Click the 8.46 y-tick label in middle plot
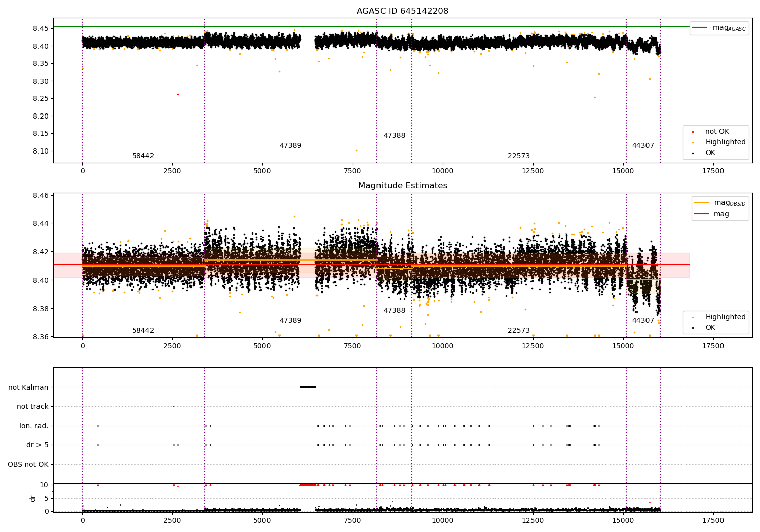Screen dimensions: 760x532 point(41,195)
